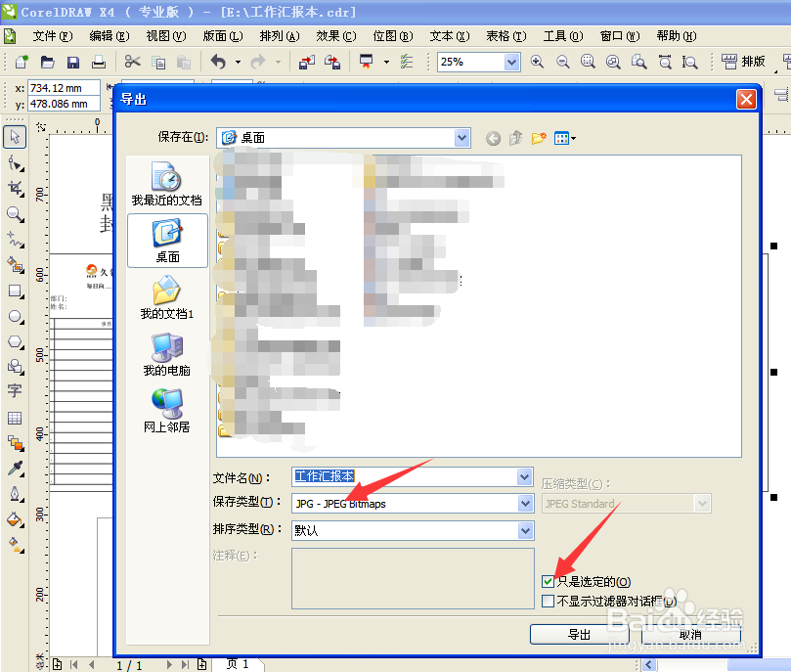791x672 pixels.
Task: Open 我最近的文档 location
Action: point(167,184)
